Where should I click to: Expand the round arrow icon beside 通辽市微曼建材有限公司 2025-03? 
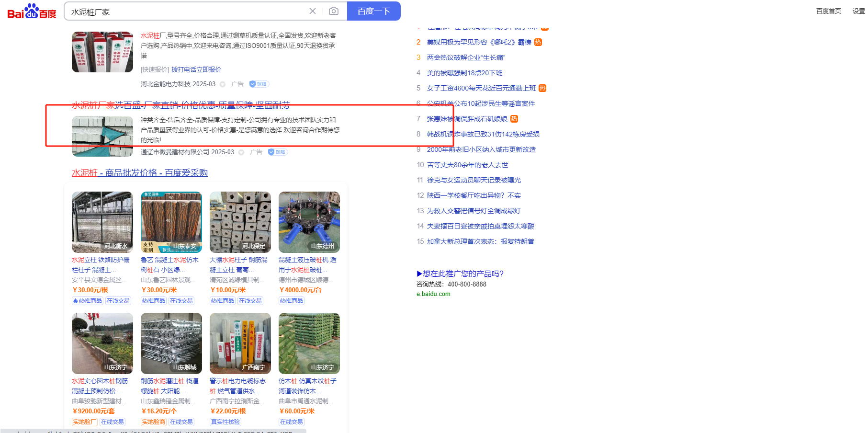click(241, 152)
